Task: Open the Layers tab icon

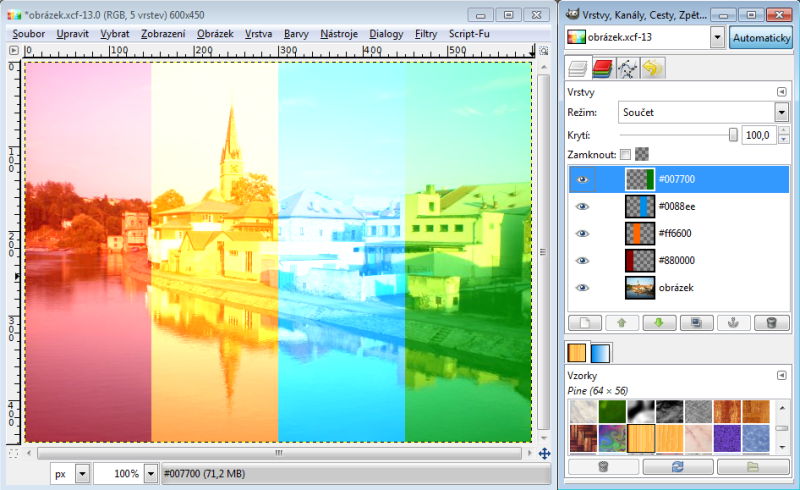Action: pos(578,68)
